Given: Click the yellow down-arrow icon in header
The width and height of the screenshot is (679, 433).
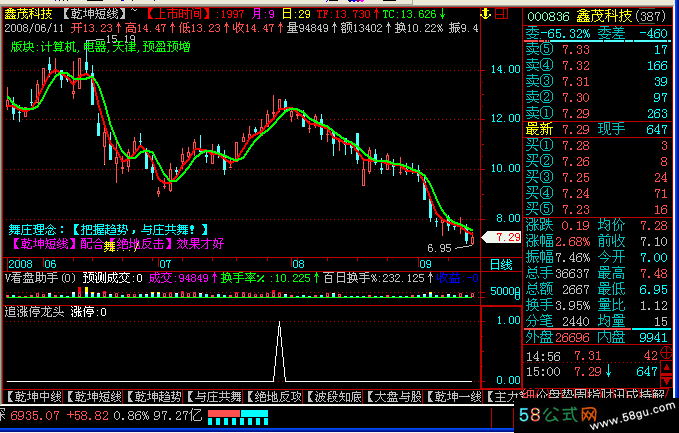Looking at the screenshot, I should pyautogui.click(x=487, y=12).
